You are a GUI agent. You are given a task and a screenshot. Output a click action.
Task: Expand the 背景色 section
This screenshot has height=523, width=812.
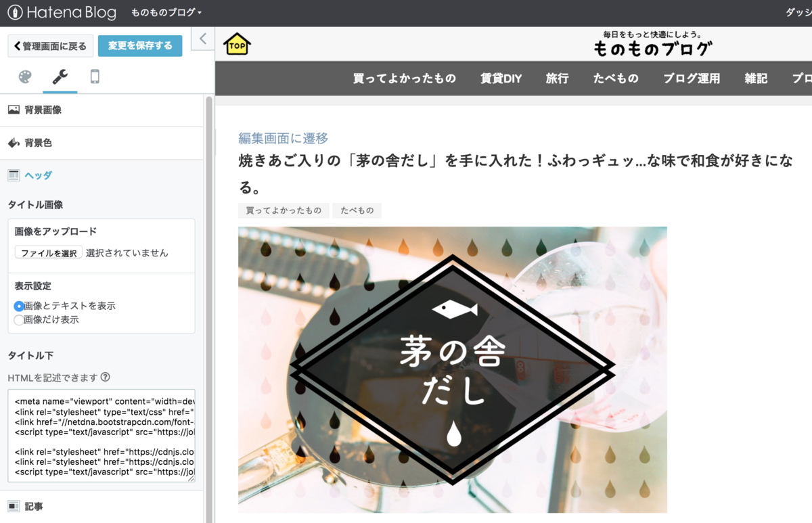(101, 143)
